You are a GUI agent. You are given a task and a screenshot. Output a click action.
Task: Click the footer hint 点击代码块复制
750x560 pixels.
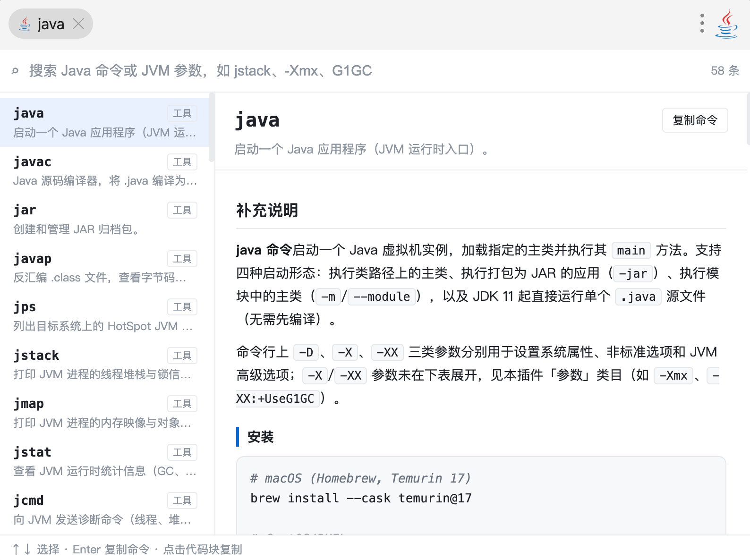point(203,550)
